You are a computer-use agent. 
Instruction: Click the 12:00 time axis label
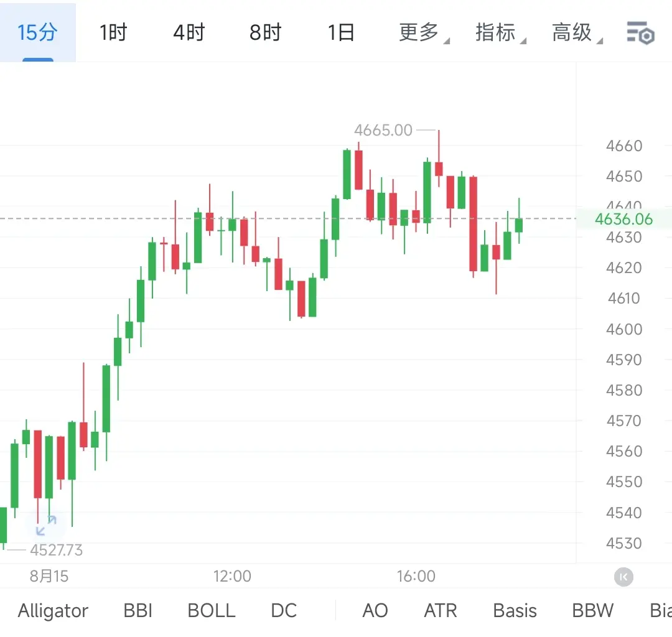click(232, 576)
